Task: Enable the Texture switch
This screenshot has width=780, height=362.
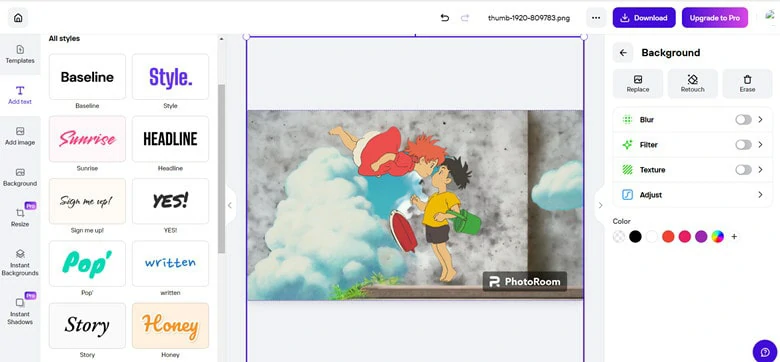Action: 743,170
